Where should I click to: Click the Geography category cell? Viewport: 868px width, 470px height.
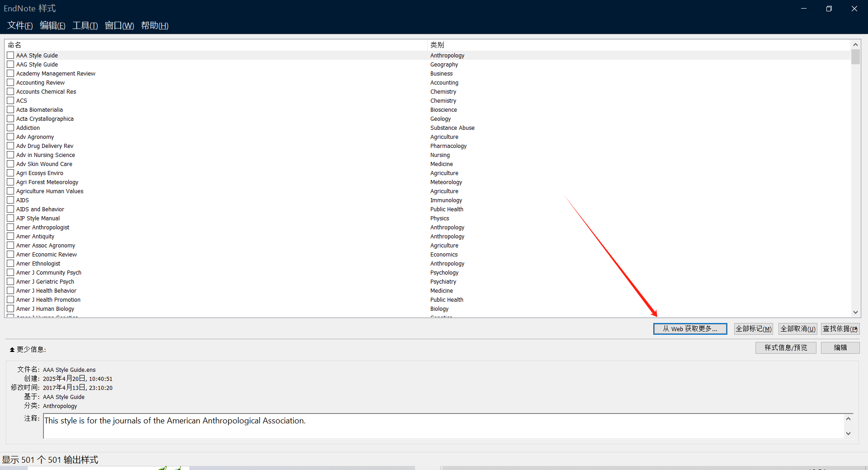(444, 64)
